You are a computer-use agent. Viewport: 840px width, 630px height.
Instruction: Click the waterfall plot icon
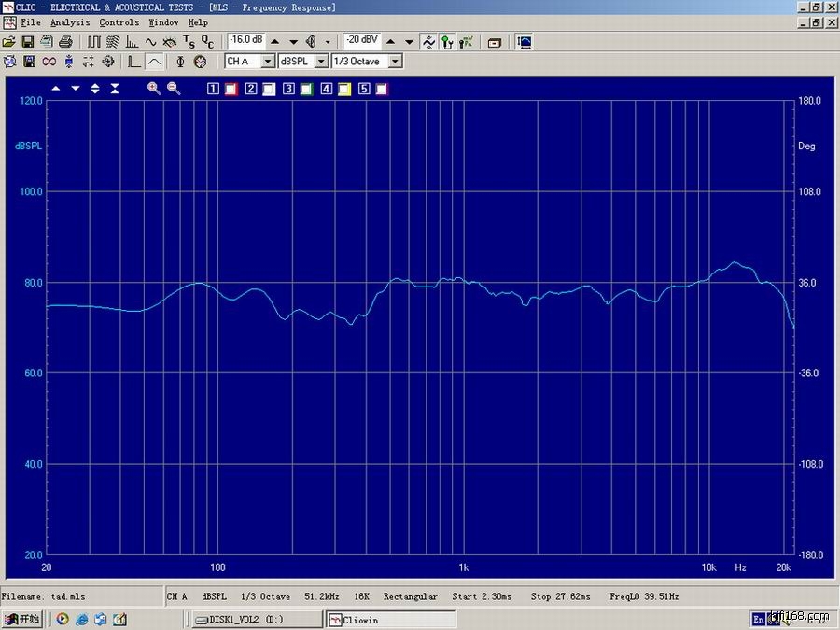tap(113, 42)
